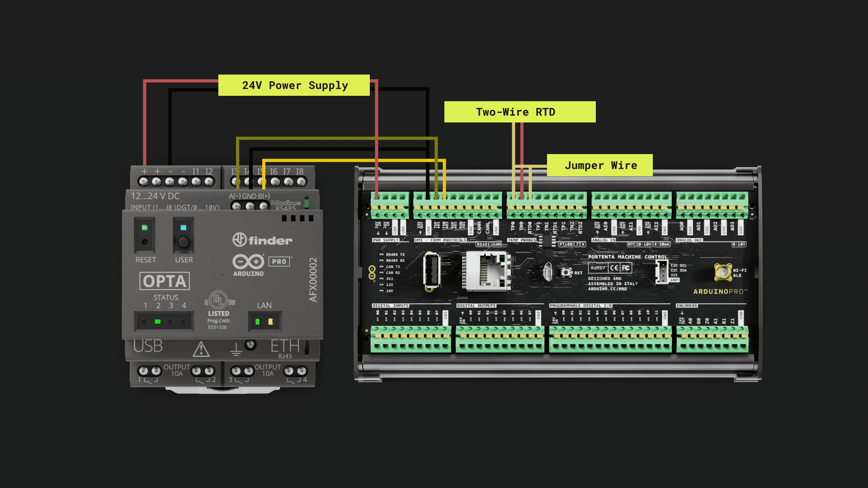Click the 12...24 V DC text
The height and width of the screenshot is (488, 868).
(155, 196)
